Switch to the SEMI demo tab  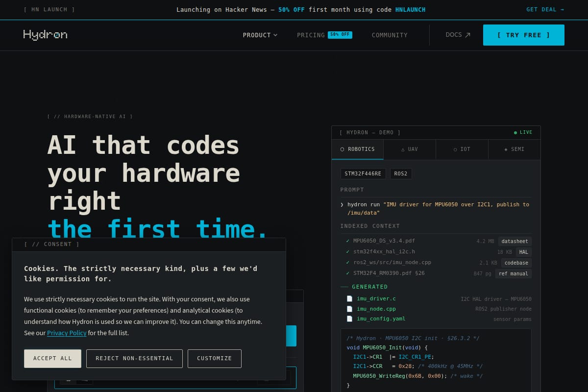tap(514, 149)
